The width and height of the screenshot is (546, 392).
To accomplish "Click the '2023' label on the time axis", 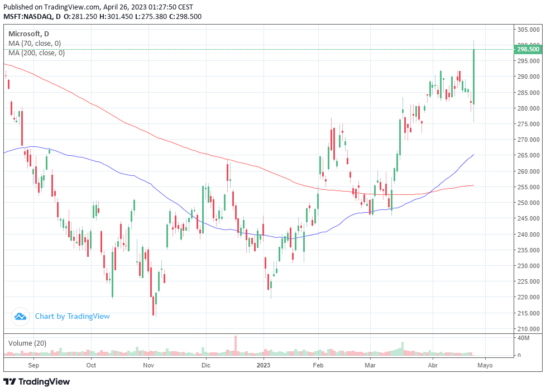I will tap(264, 365).
